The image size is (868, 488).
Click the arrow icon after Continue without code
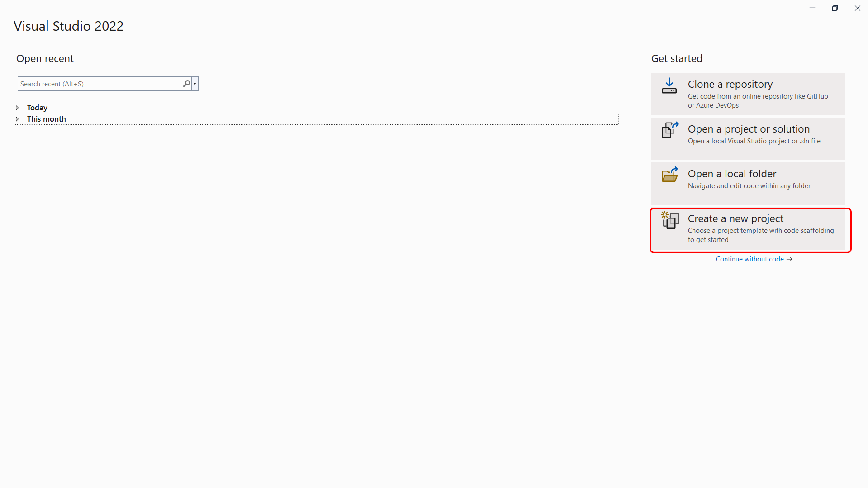click(789, 259)
